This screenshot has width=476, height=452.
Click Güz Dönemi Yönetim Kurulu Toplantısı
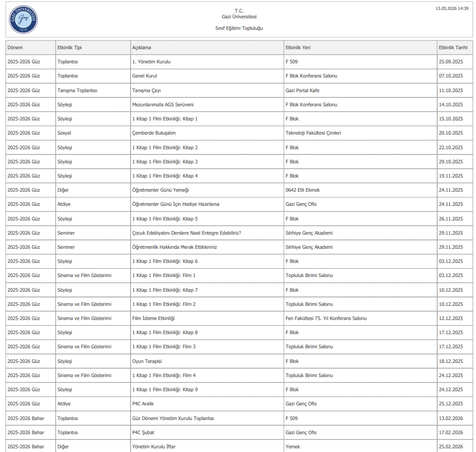tap(207, 418)
